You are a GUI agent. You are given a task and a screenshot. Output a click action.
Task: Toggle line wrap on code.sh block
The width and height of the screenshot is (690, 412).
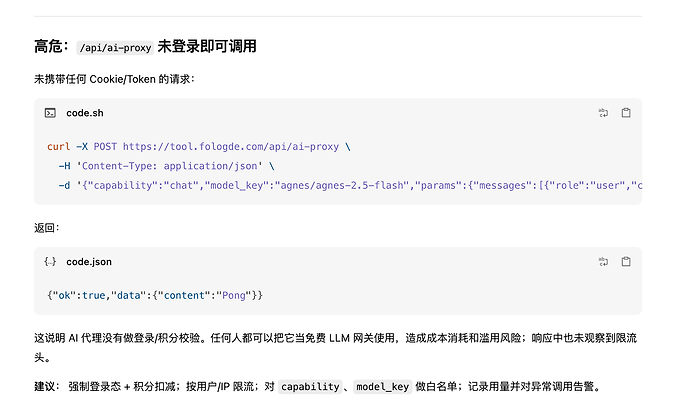(603, 113)
